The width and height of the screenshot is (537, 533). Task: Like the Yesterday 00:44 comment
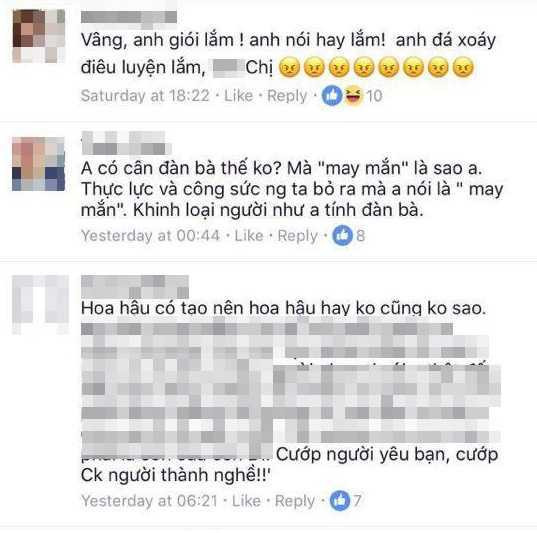click(x=249, y=236)
